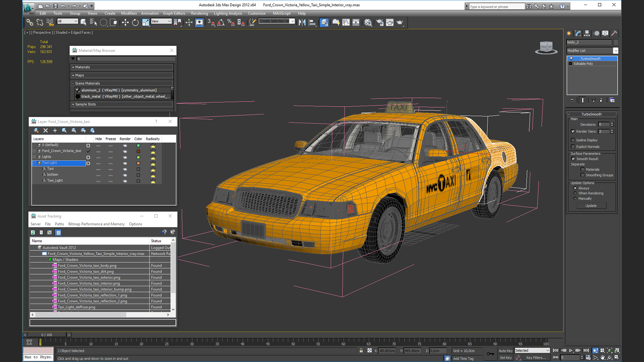Screen dimensions: 644x362
Task: Click the Material/Map Browser search field
Action: point(126,59)
